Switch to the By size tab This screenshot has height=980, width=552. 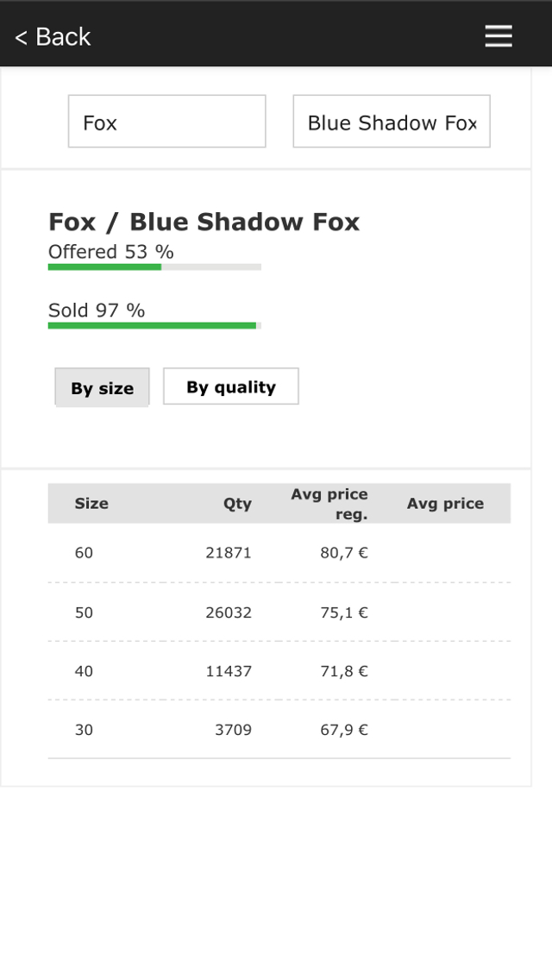[x=102, y=387]
